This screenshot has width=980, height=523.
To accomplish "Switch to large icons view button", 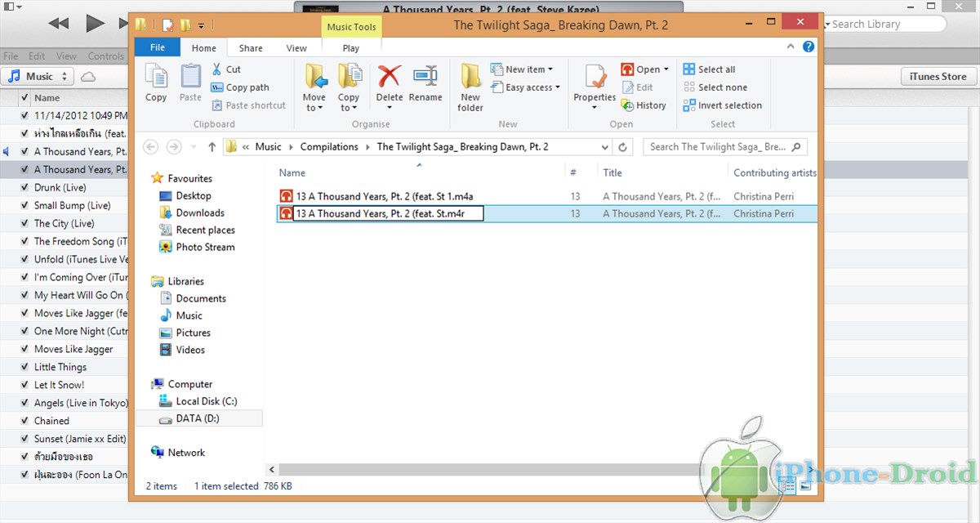I will (805, 486).
